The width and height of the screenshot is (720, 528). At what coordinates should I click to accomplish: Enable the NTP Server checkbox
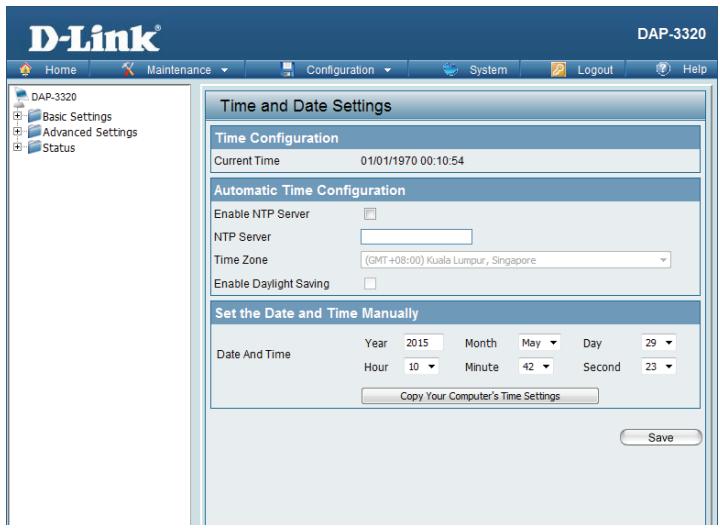coord(370,214)
